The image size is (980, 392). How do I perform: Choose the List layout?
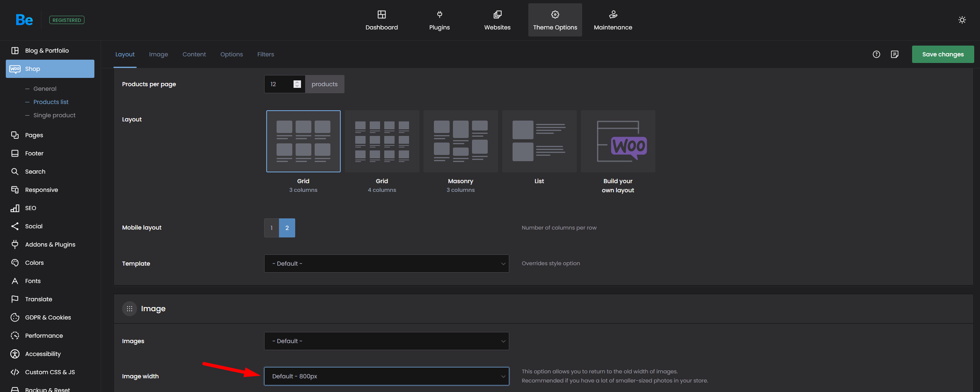[x=539, y=141]
